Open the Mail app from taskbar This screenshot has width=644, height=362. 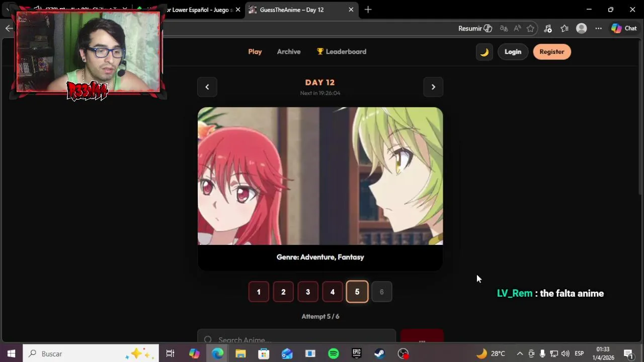click(287, 353)
